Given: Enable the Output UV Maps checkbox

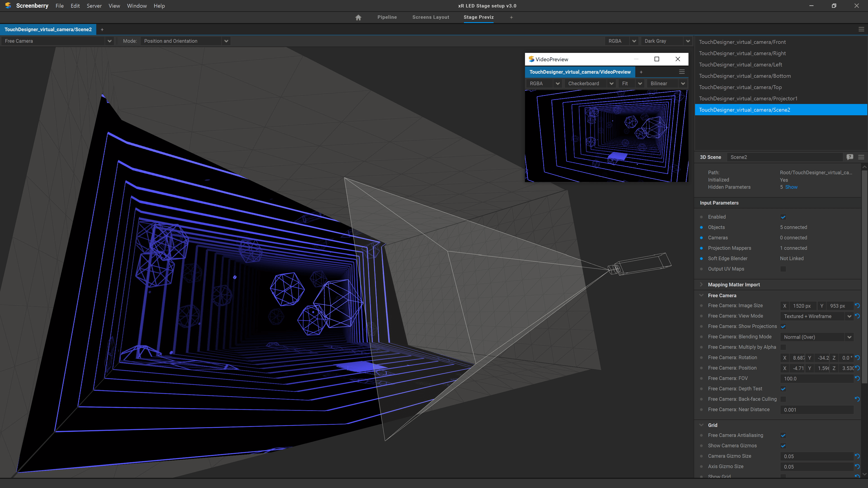Looking at the screenshot, I should tap(783, 269).
